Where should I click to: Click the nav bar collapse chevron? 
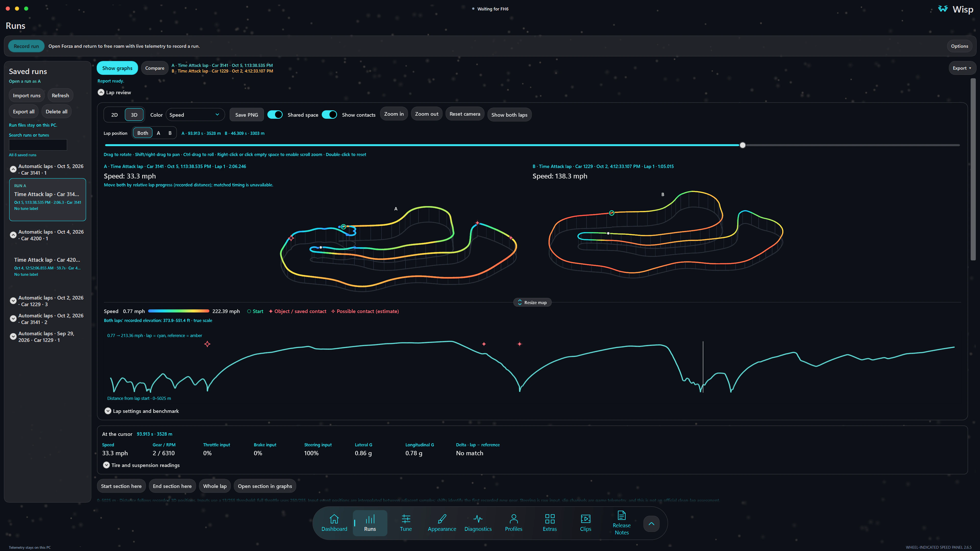point(651,524)
